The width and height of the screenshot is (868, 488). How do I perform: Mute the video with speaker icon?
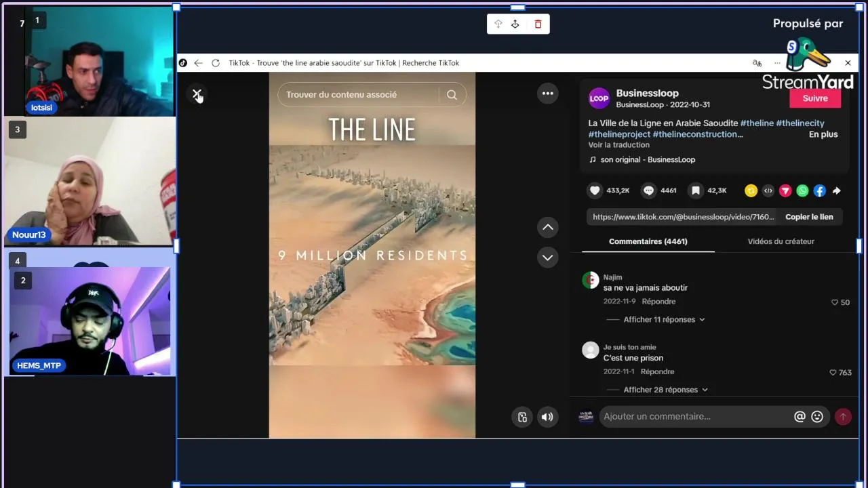click(547, 417)
